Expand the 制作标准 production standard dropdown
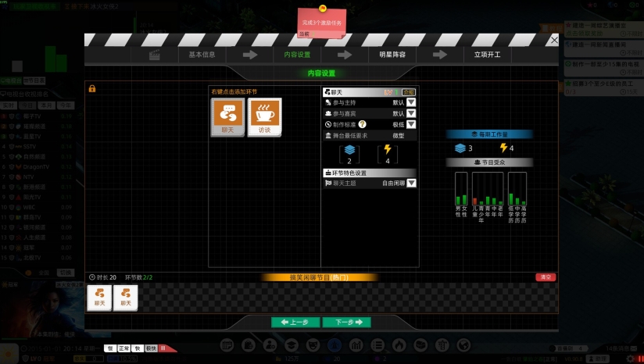This screenshot has height=364, width=644. pyautogui.click(x=411, y=124)
